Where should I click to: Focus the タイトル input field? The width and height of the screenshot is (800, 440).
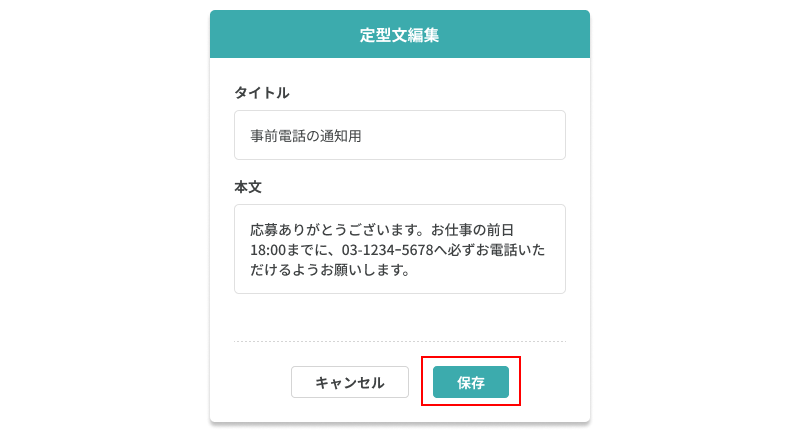(x=399, y=135)
